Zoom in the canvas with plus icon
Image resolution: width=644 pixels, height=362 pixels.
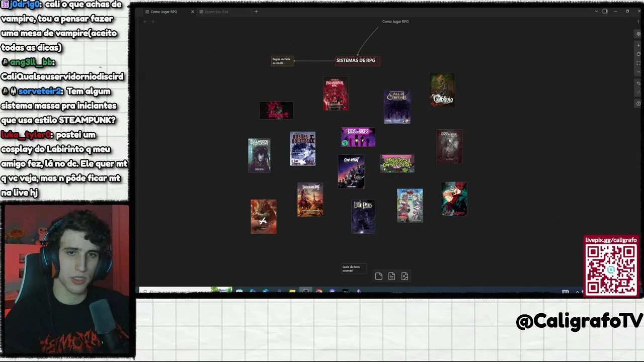coord(638,45)
